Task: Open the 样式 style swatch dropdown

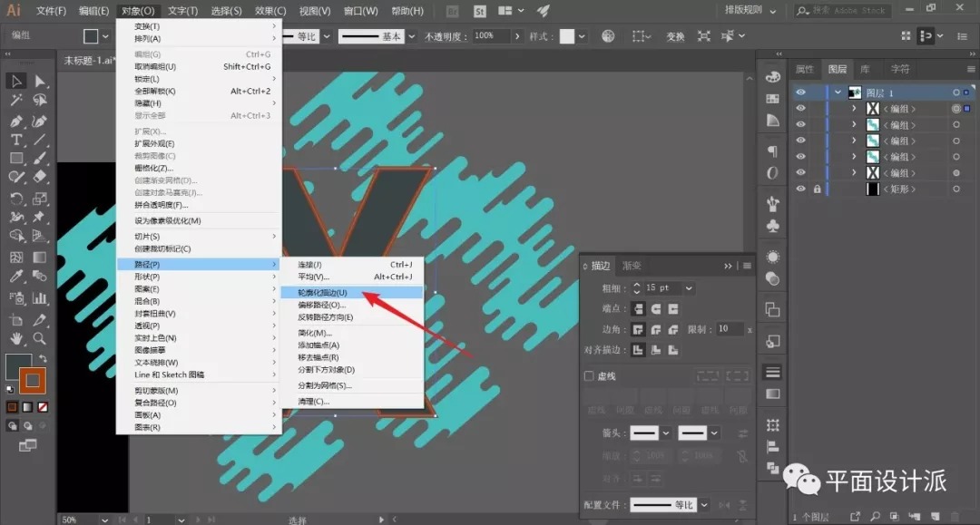Action: pos(582,36)
